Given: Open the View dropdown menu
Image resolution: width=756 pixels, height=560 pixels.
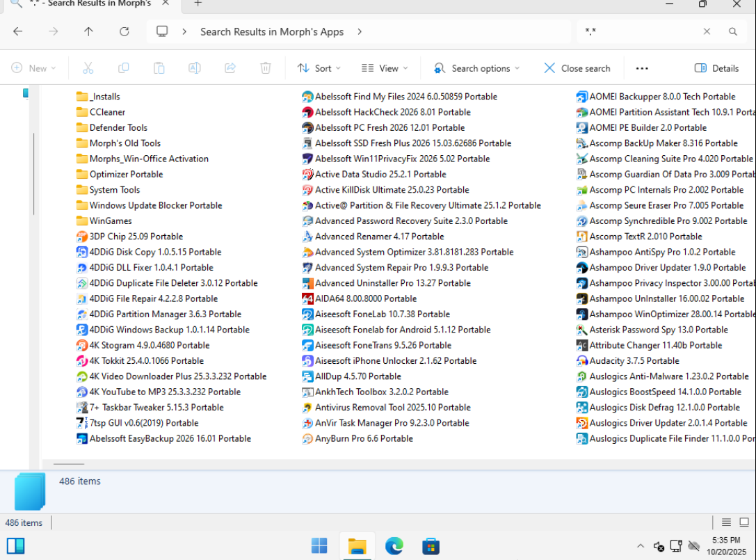Looking at the screenshot, I should click(385, 68).
